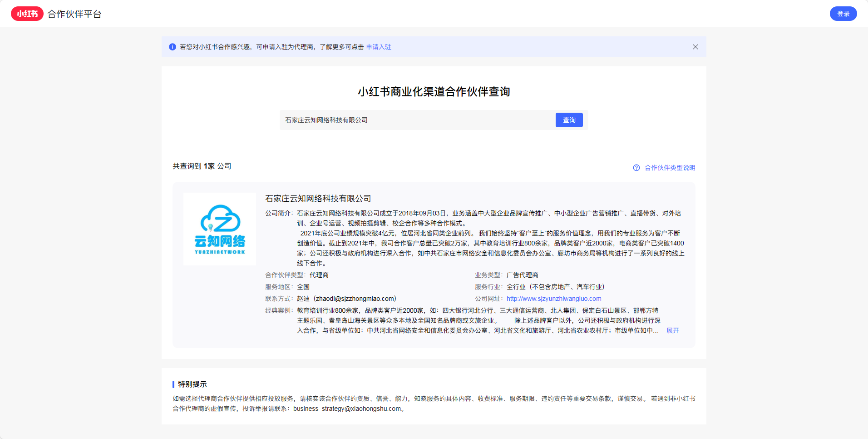
Task: Open the 云知网络 company logo
Action: click(x=220, y=229)
